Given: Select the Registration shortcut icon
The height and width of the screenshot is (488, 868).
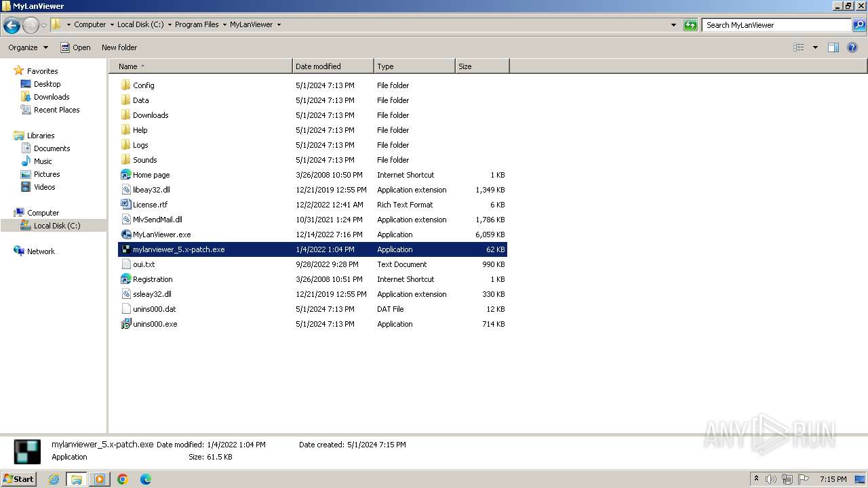Looking at the screenshot, I should 125,279.
